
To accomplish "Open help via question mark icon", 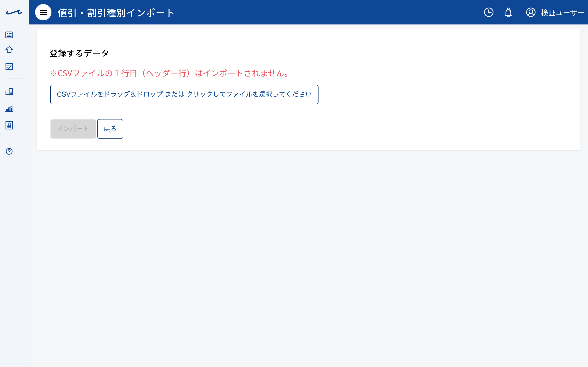I will 9,151.
